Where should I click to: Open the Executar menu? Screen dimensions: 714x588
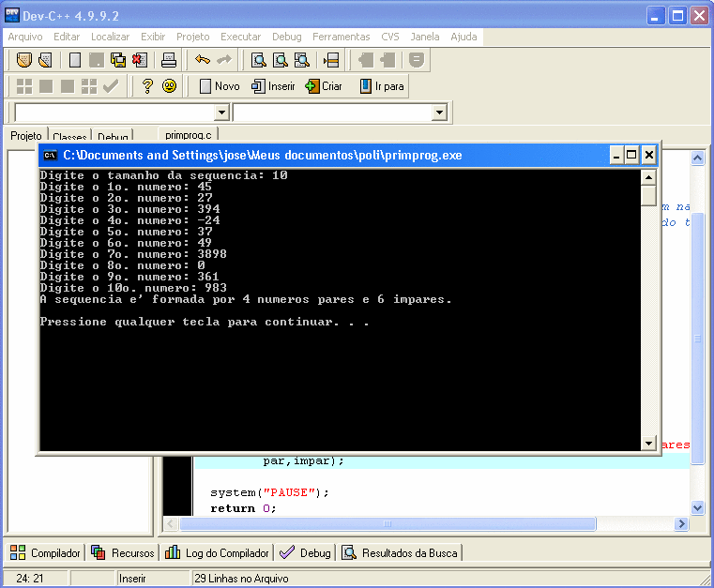pyautogui.click(x=240, y=37)
